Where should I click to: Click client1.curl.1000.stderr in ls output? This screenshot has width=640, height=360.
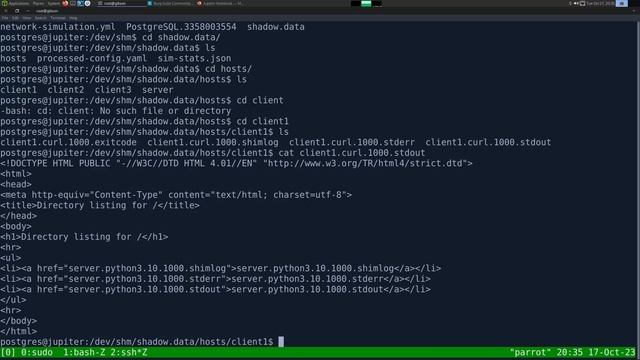point(352,142)
